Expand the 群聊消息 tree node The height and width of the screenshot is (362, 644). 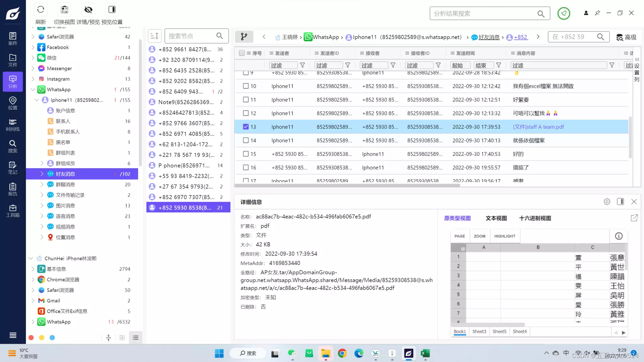click(42, 184)
